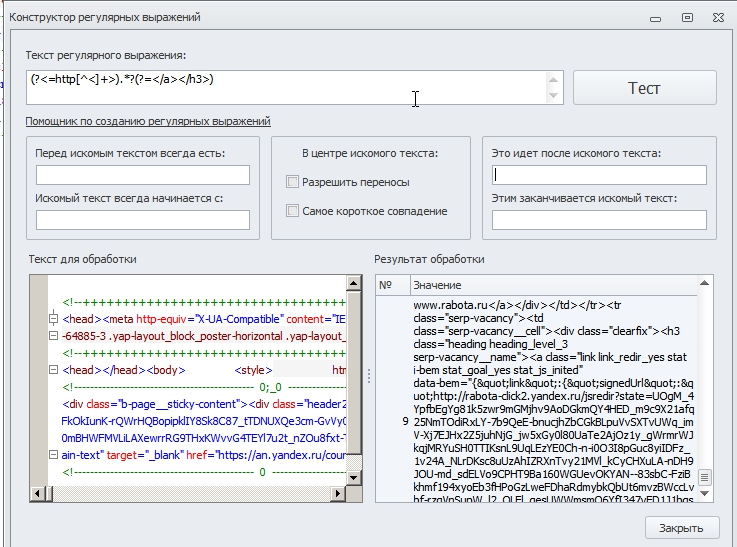The image size is (737, 547).
Task: Click field under 'Это идет после искомого текста'
Action: [599, 175]
